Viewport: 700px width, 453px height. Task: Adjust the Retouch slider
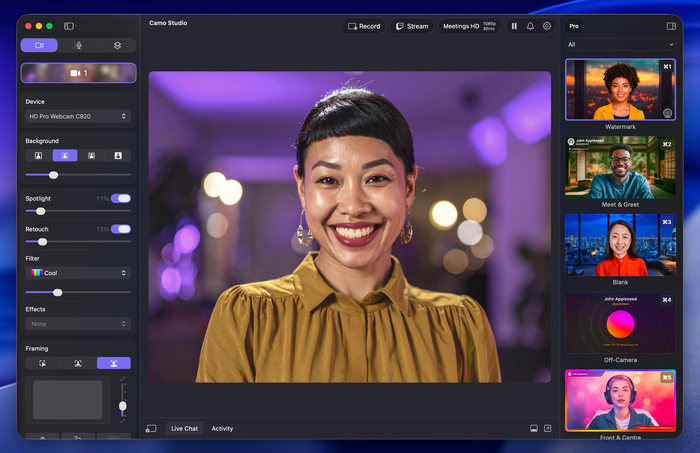pyautogui.click(x=78, y=242)
